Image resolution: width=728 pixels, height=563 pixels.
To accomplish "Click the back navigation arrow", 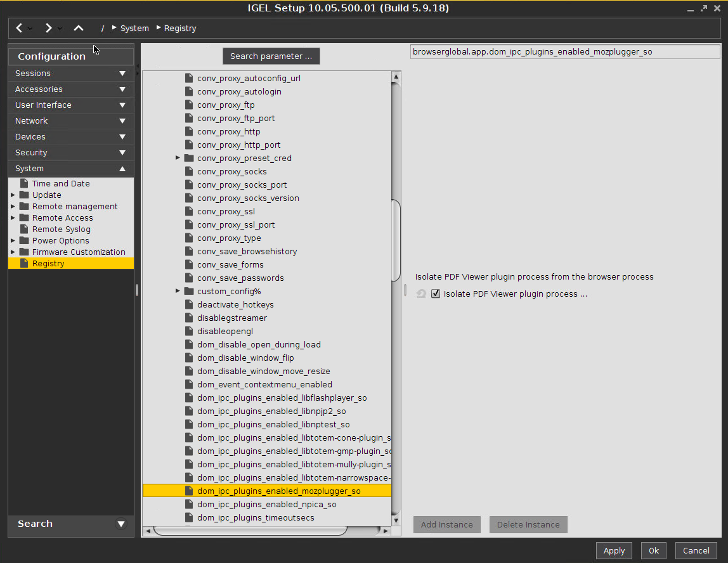I will coord(19,28).
